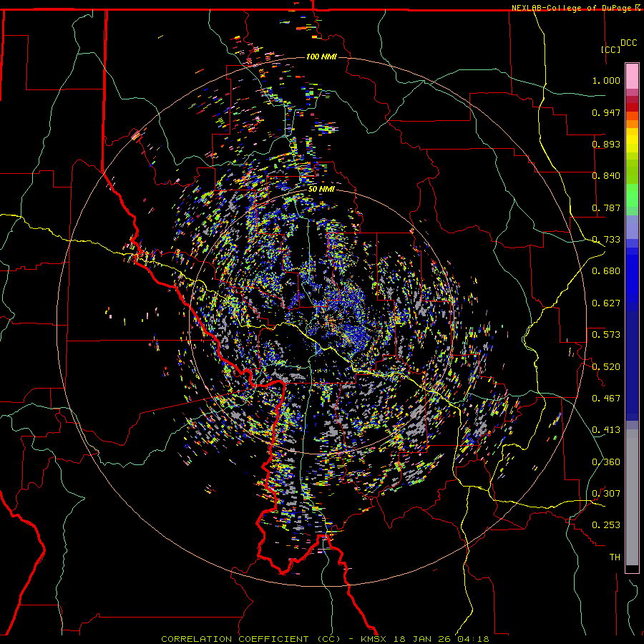Click the 0.947 scale value
This screenshot has width=644, height=644.
(606, 112)
